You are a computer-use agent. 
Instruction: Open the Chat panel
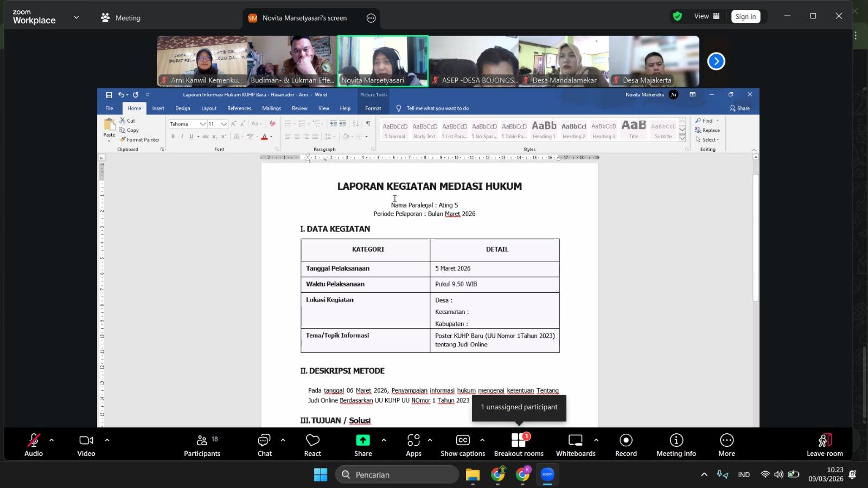264,445
